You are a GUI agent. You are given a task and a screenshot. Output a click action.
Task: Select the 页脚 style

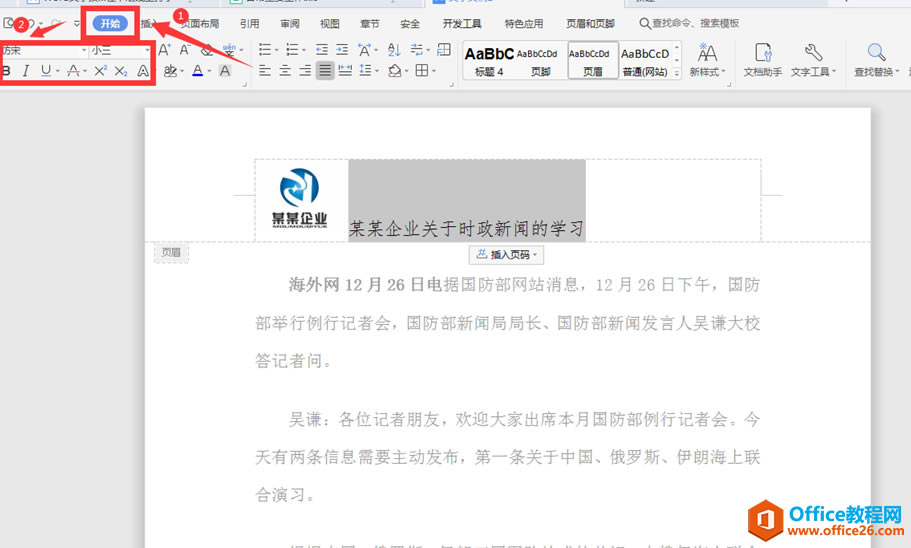(x=540, y=61)
